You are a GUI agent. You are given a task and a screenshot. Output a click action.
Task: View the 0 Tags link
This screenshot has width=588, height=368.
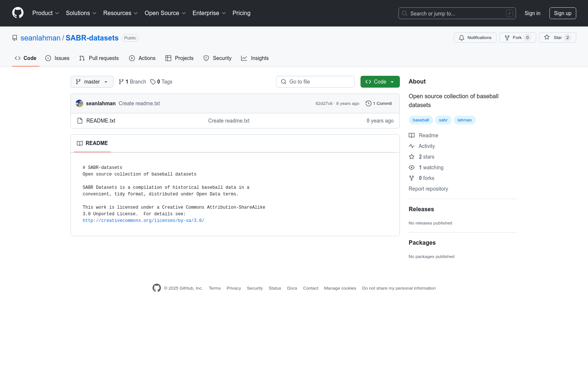pyautogui.click(x=161, y=82)
